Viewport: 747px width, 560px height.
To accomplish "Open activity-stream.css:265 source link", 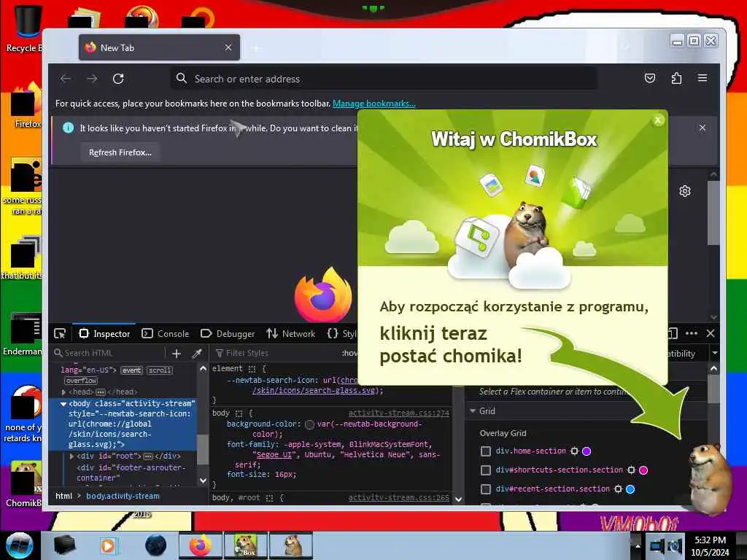I will (x=399, y=497).
